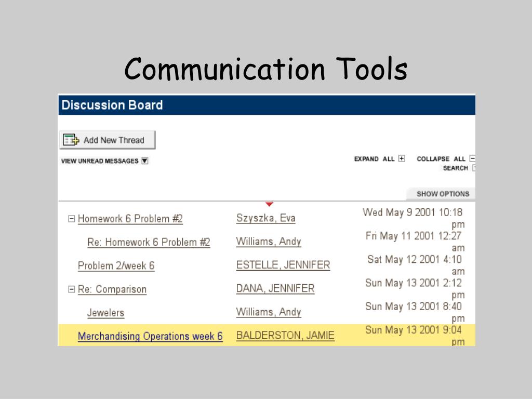Click author BALDERSTON, JAMIE
The image size is (532, 399).
285,336
